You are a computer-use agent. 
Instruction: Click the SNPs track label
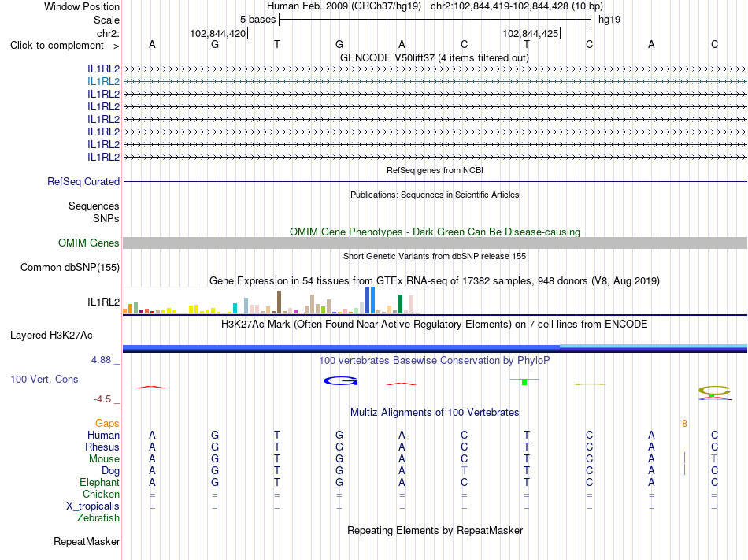[x=106, y=218]
